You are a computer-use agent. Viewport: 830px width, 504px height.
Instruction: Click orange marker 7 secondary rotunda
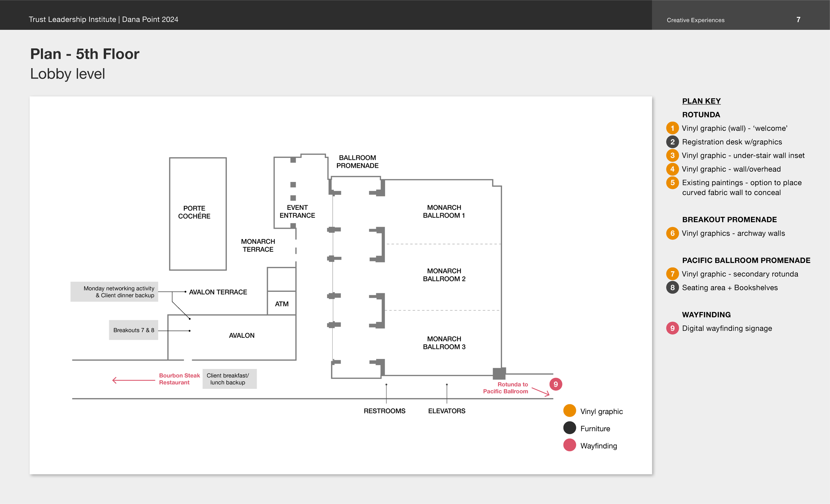(672, 274)
